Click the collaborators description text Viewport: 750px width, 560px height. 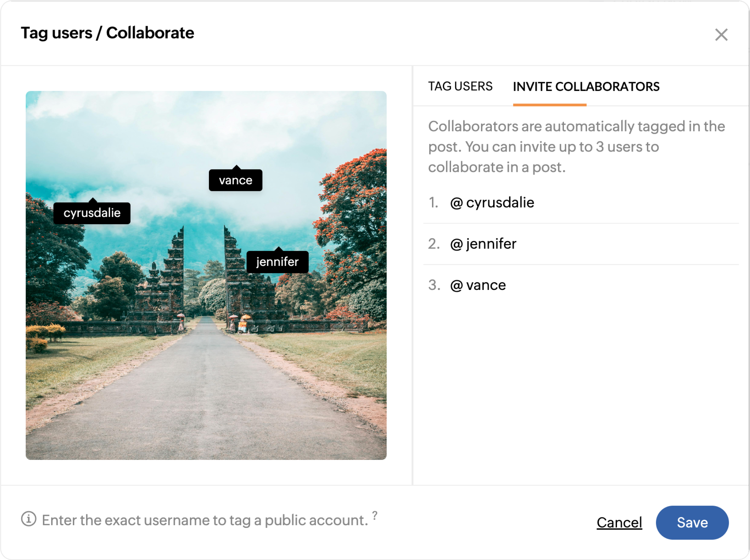[x=576, y=146]
